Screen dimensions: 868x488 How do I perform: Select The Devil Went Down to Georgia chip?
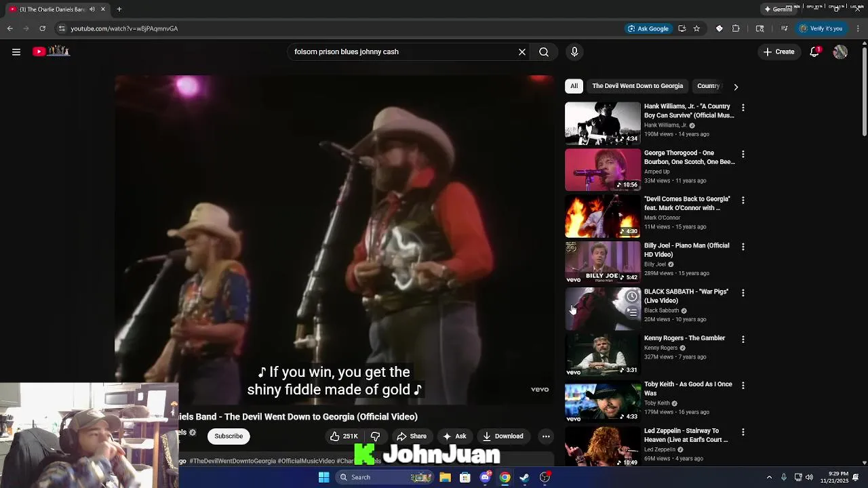point(637,86)
